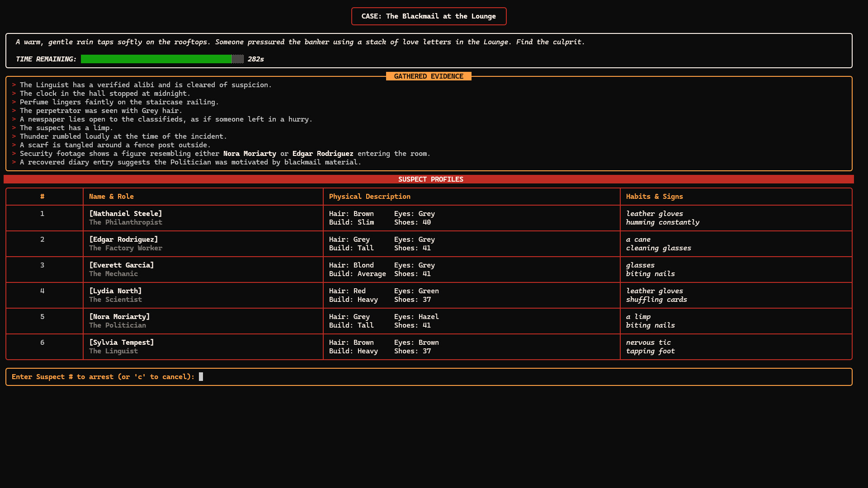Screen dimensions: 868x488
Task: Select the Nora Moriarty name in evidence
Action: 250,153
